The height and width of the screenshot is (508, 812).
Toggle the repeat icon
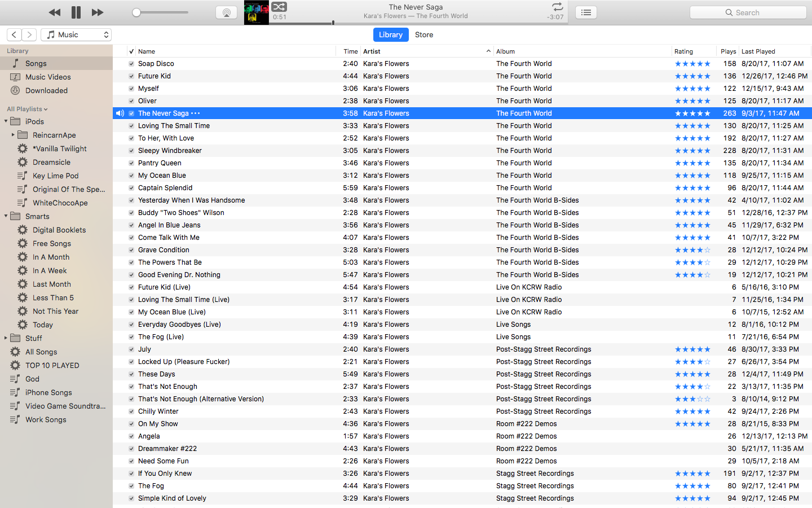557,7
